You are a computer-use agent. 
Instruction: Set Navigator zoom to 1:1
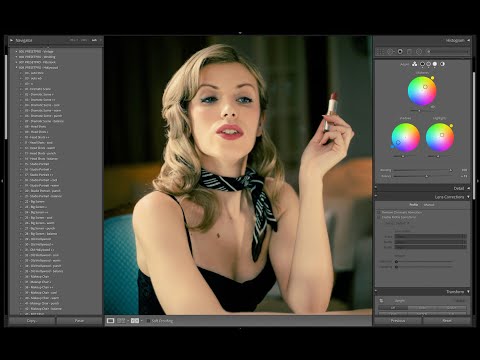pyautogui.click(x=94, y=40)
